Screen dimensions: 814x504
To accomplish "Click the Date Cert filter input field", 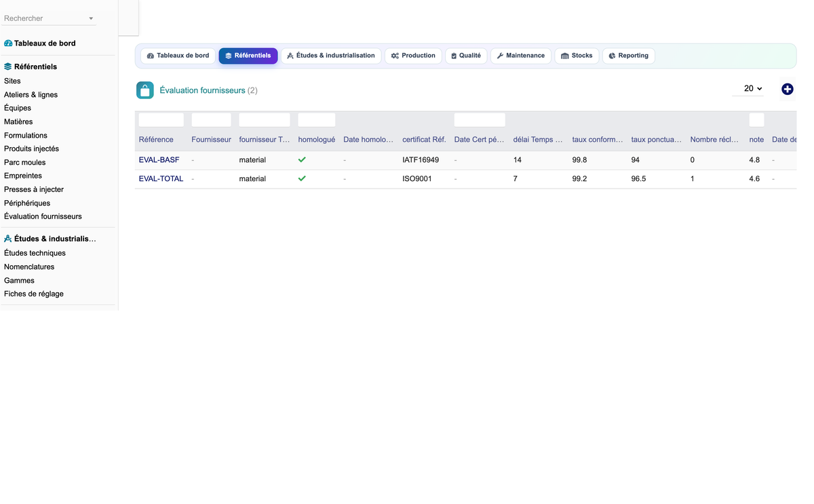I will coord(480,120).
